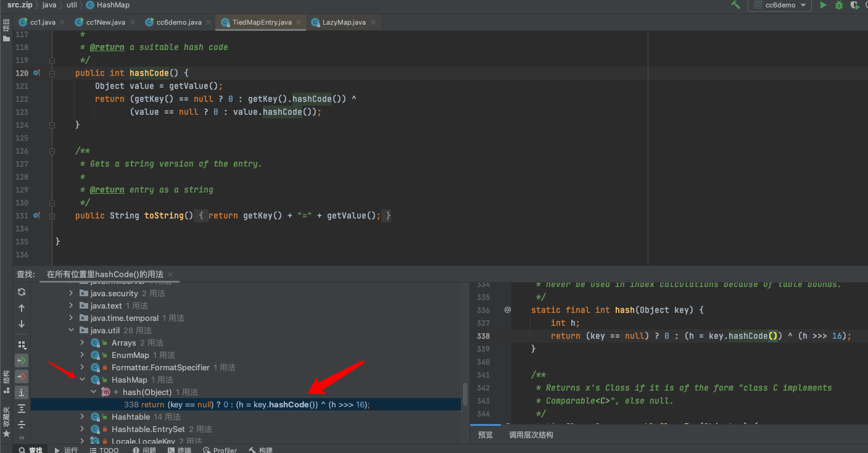Open the 查找 (Find) tool window
Image resolution: width=868 pixels, height=453 pixels.
(x=30, y=449)
